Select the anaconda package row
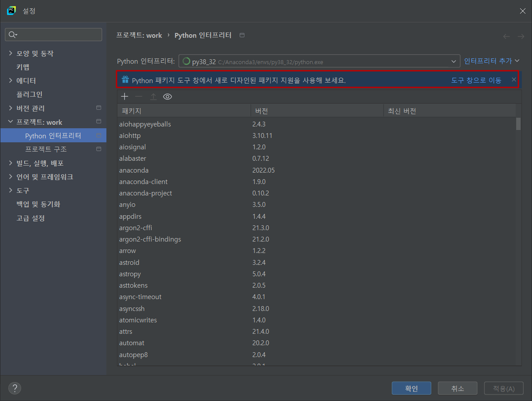 [x=317, y=170]
